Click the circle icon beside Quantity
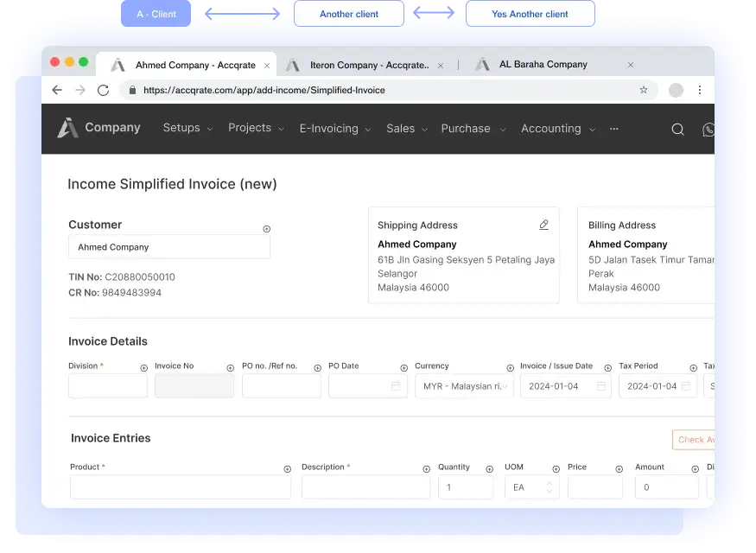 point(489,469)
